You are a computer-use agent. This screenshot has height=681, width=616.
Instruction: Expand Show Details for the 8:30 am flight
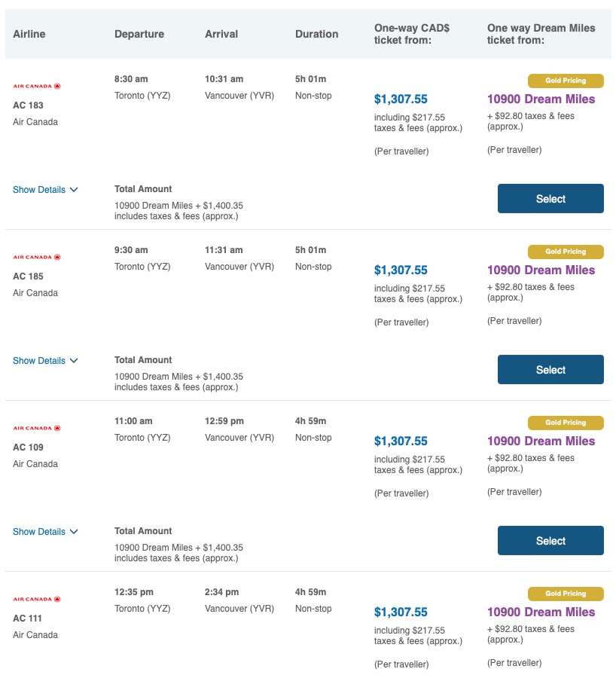[x=45, y=190]
